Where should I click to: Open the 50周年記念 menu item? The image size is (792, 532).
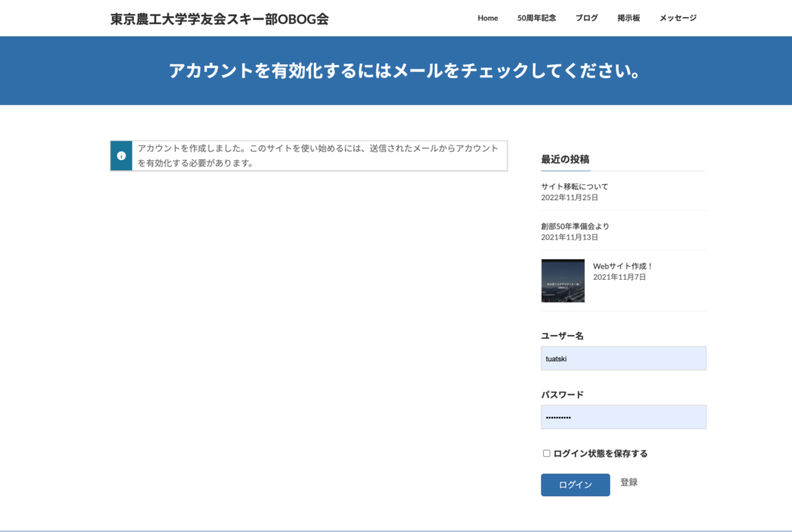point(537,18)
